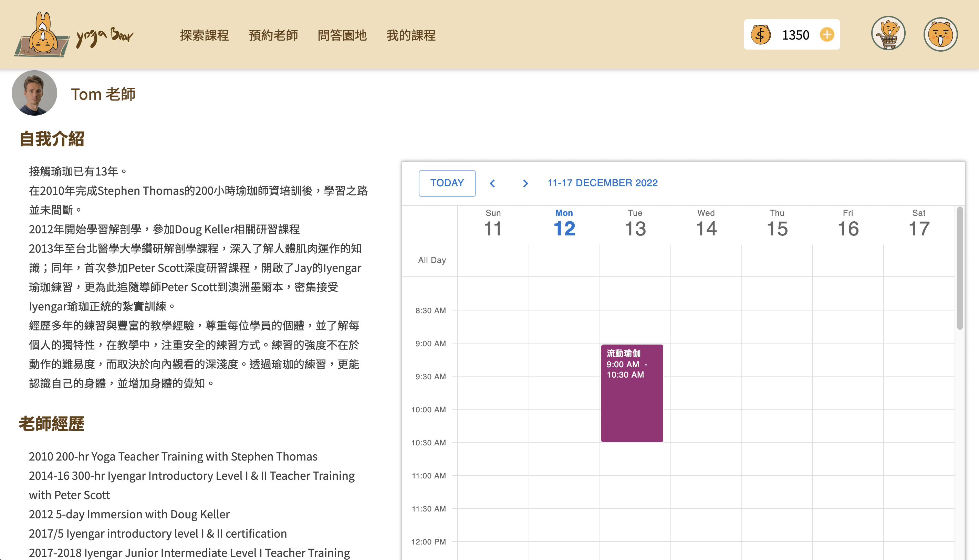
Task: Select Thu 15 day header
Action: pyautogui.click(x=777, y=223)
